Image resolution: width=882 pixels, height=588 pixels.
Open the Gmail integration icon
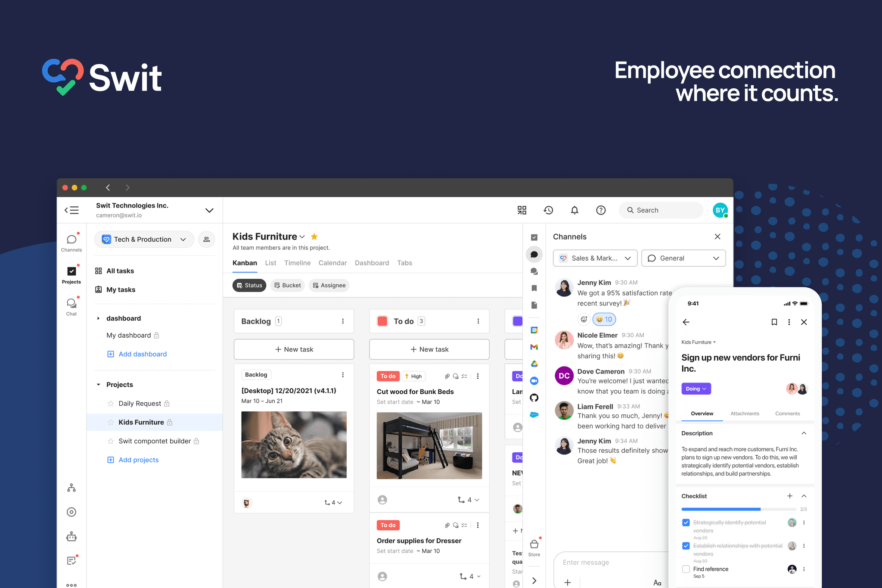point(534,347)
